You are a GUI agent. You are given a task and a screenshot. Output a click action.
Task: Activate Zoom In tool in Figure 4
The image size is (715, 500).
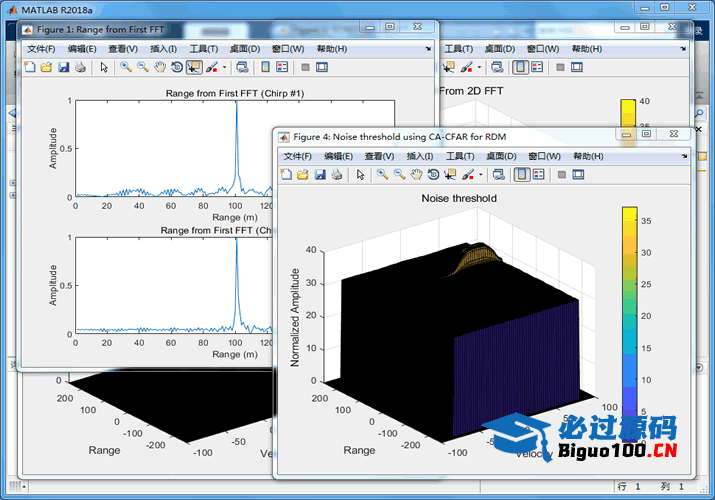coord(382,175)
